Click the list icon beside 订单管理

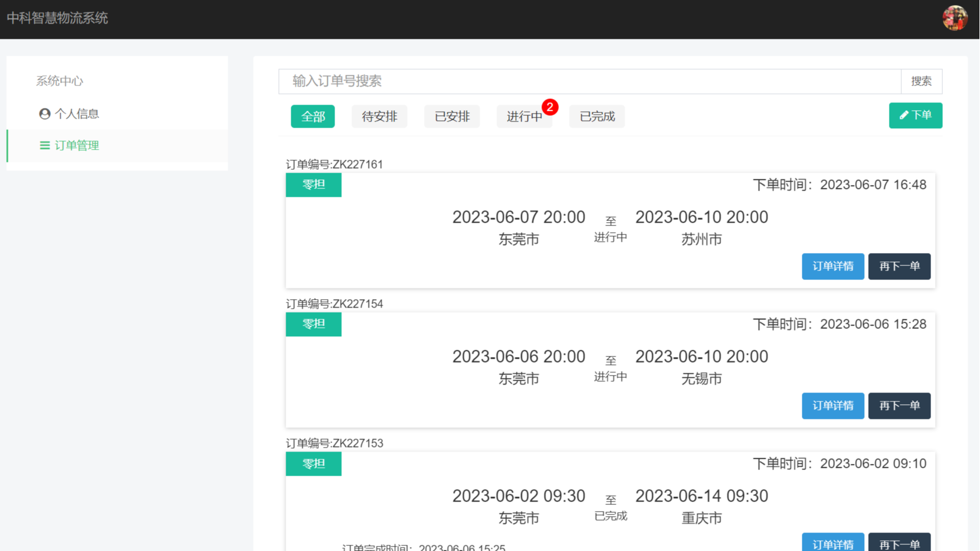44,146
